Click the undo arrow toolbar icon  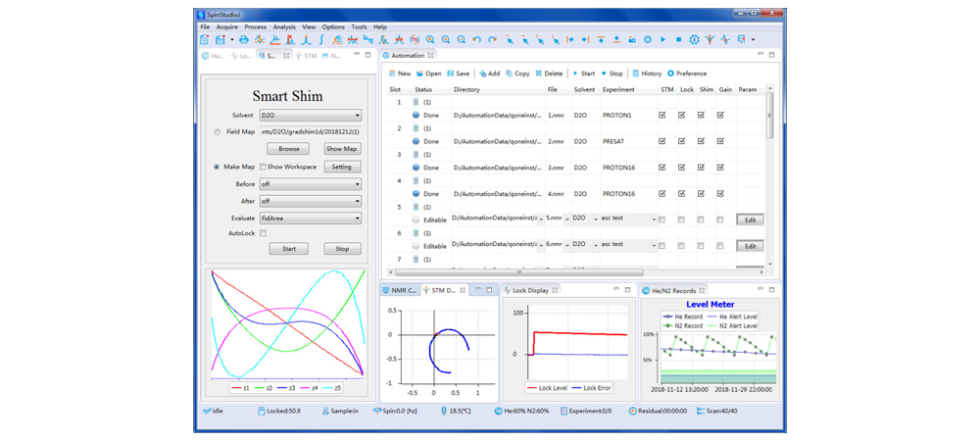pyautogui.click(x=477, y=39)
